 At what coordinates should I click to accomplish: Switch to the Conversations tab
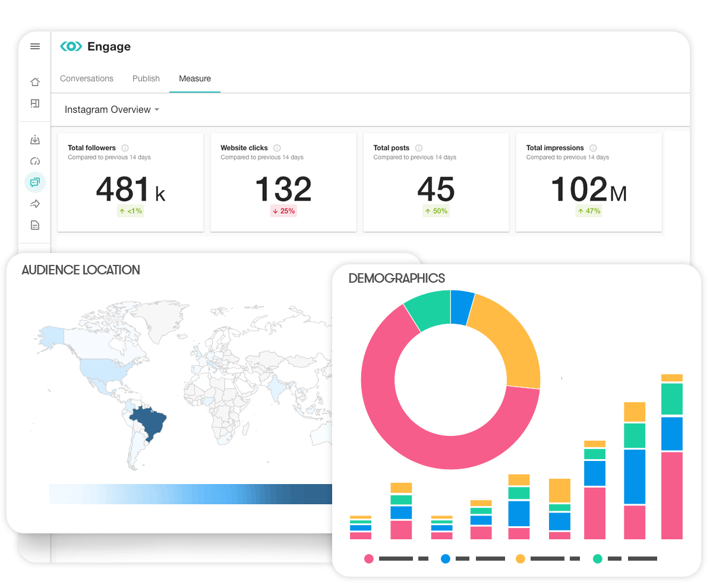[x=86, y=78]
